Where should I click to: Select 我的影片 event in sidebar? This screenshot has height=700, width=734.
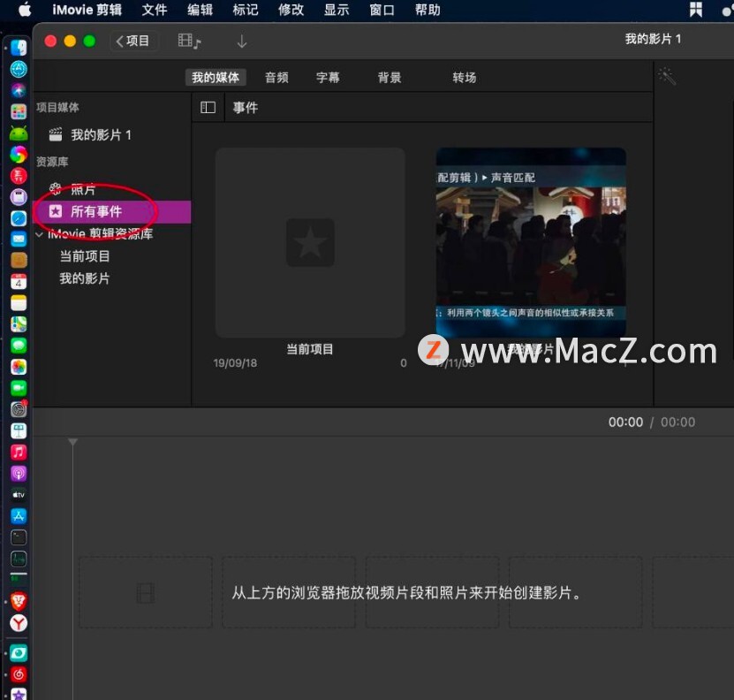pyautogui.click(x=84, y=278)
